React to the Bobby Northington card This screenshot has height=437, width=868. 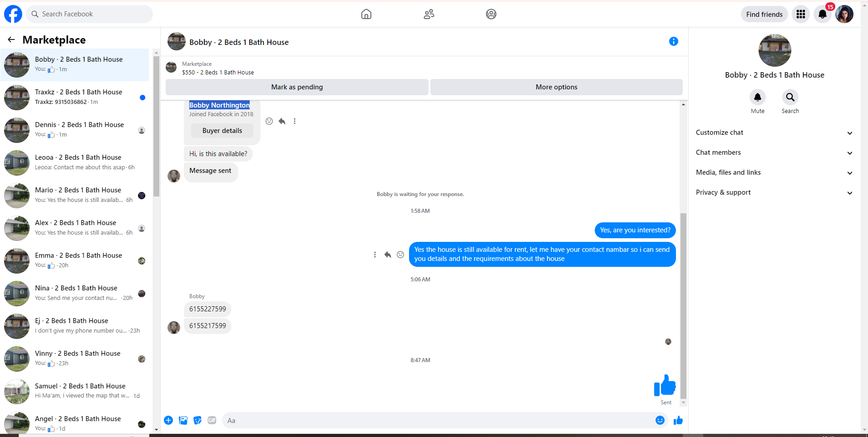tap(269, 121)
